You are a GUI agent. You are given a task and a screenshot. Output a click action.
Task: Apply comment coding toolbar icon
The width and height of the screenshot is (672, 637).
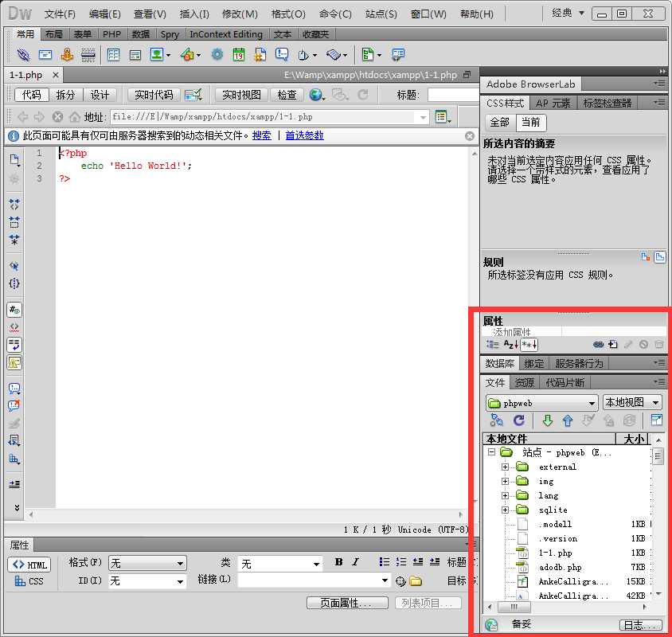(x=14, y=389)
